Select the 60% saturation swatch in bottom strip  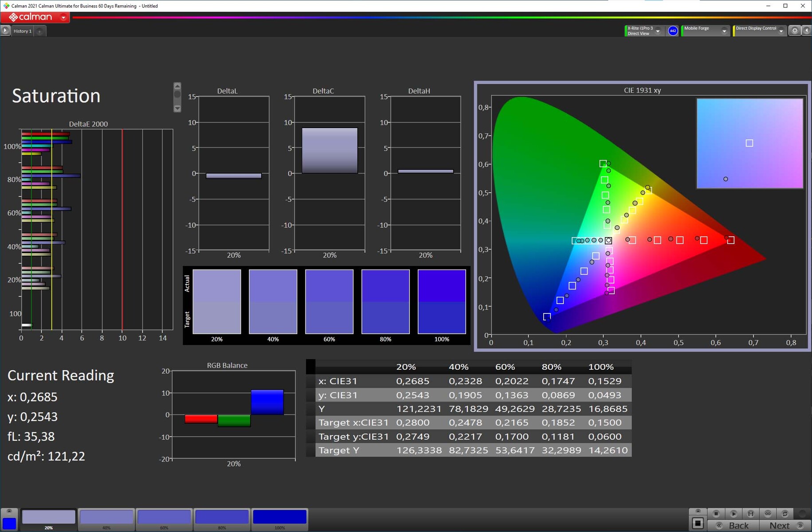pos(164,517)
